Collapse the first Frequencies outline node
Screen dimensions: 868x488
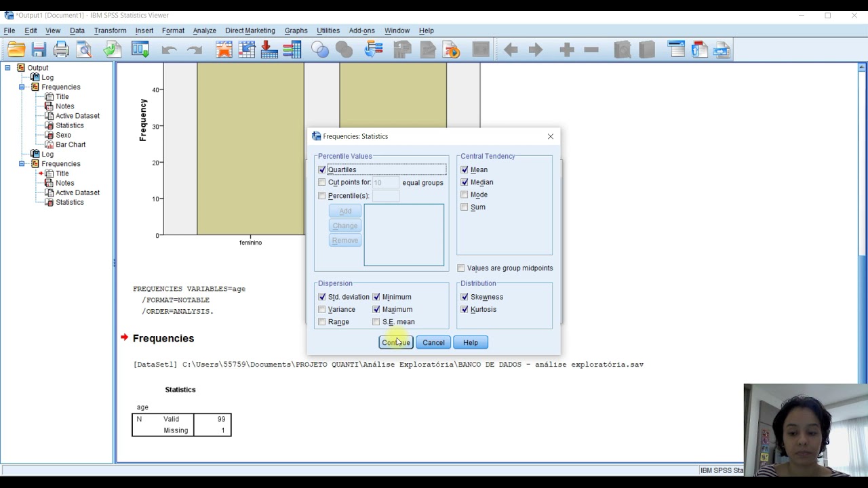pos(22,87)
